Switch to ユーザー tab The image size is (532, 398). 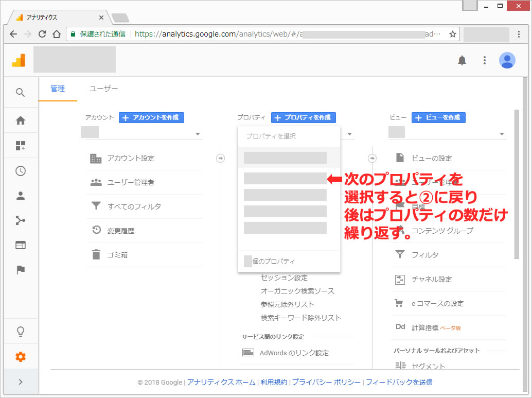[103, 89]
